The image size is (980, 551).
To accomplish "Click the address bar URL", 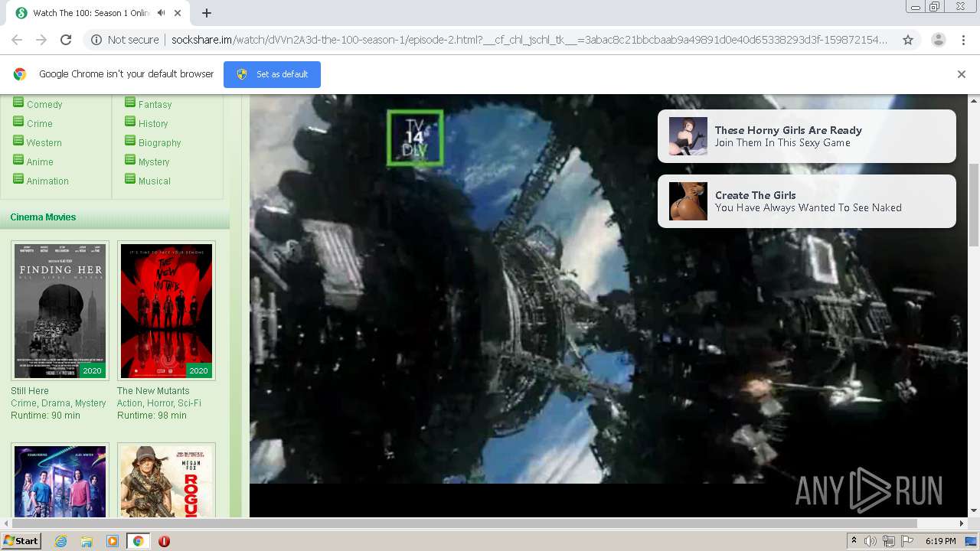I will (529, 40).
